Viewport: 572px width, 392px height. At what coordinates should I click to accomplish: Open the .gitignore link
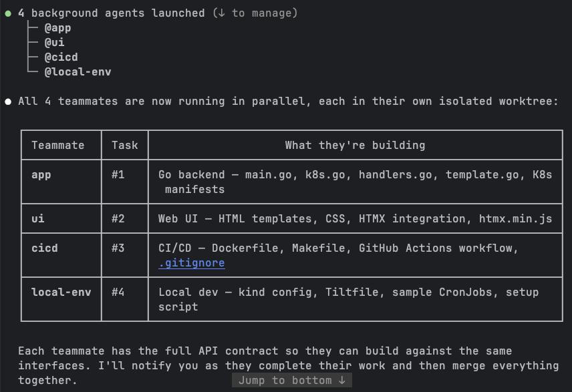191,263
